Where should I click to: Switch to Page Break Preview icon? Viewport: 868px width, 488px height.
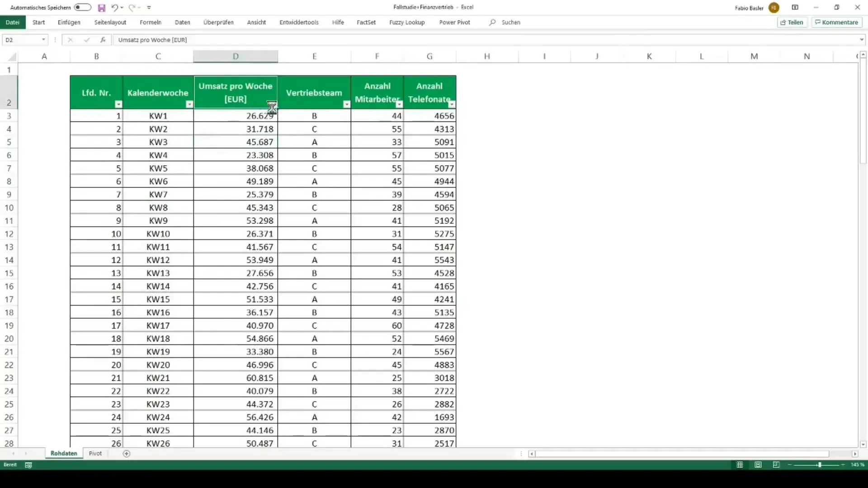tap(776, 465)
